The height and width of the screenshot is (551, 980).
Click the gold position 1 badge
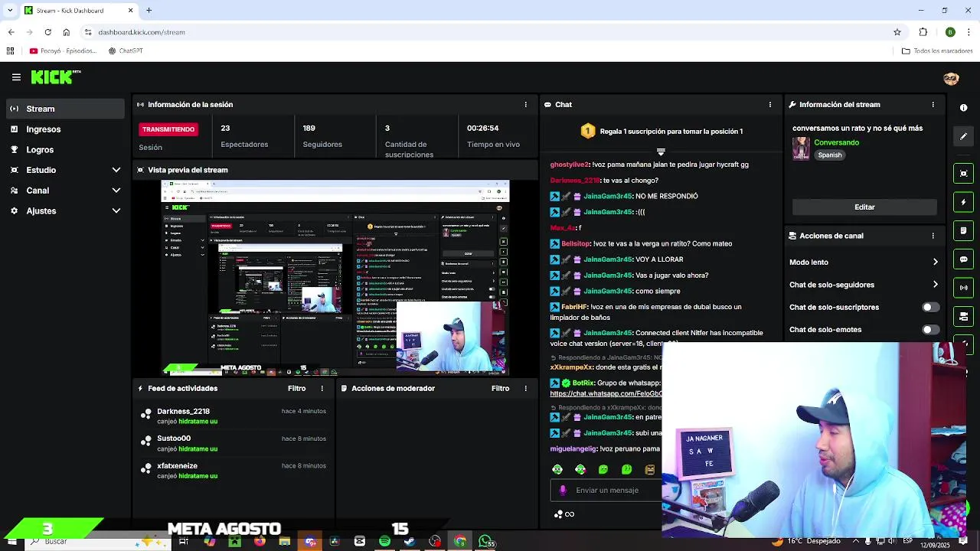coord(587,131)
